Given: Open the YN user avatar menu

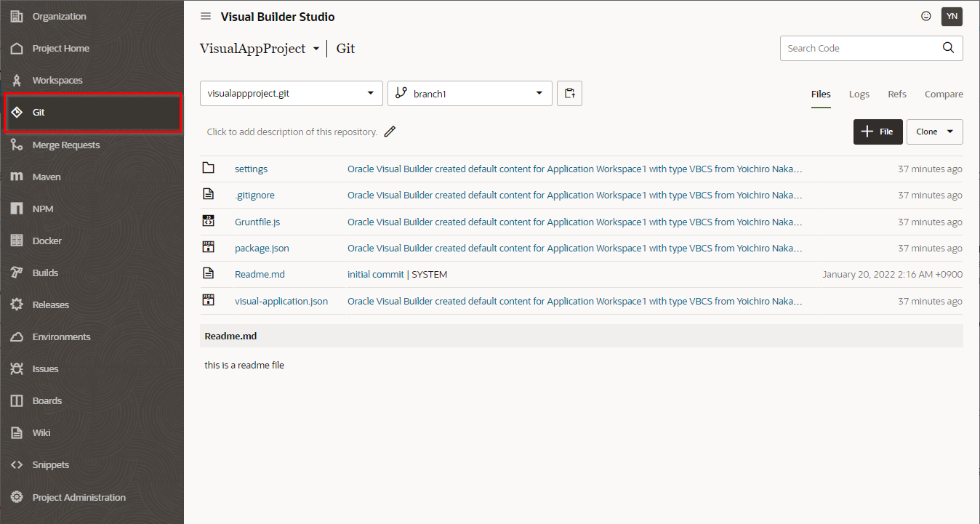Looking at the screenshot, I should coord(952,16).
